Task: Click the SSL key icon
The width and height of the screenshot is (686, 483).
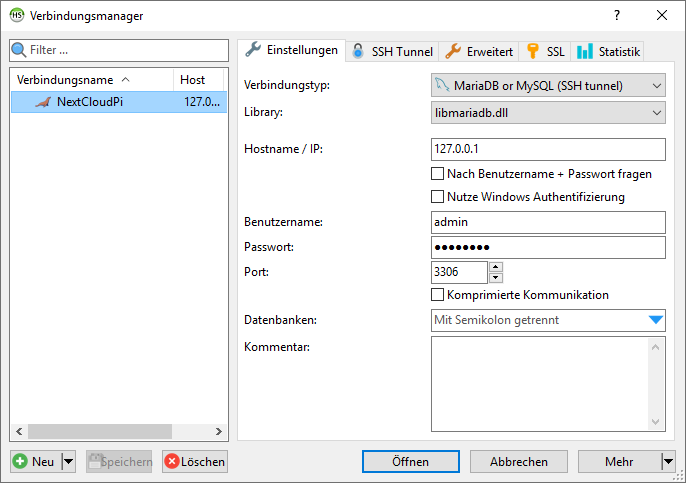Action: 534,51
